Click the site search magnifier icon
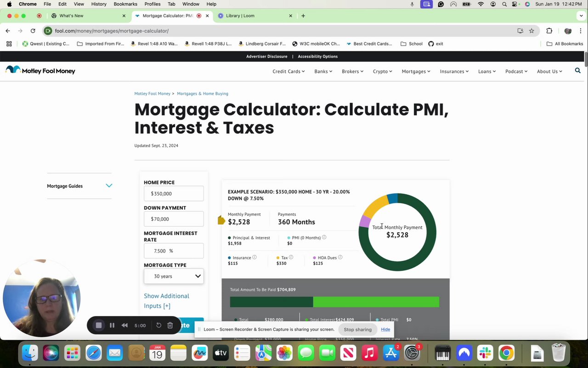This screenshot has height=368, width=588. click(577, 71)
